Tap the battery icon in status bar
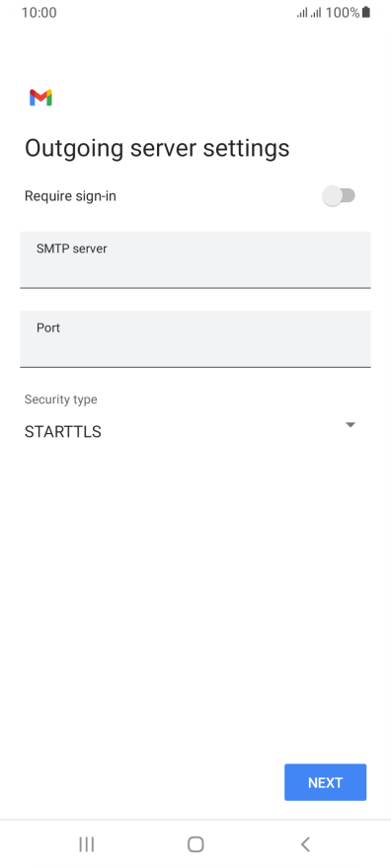The width and height of the screenshot is (391, 868). pos(365,12)
